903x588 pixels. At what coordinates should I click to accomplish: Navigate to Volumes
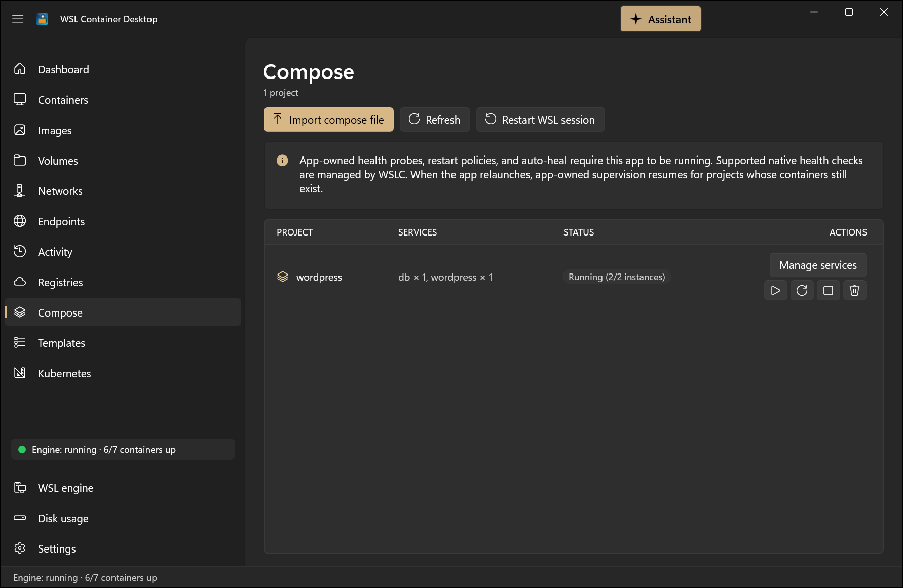(x=123, y=161)
